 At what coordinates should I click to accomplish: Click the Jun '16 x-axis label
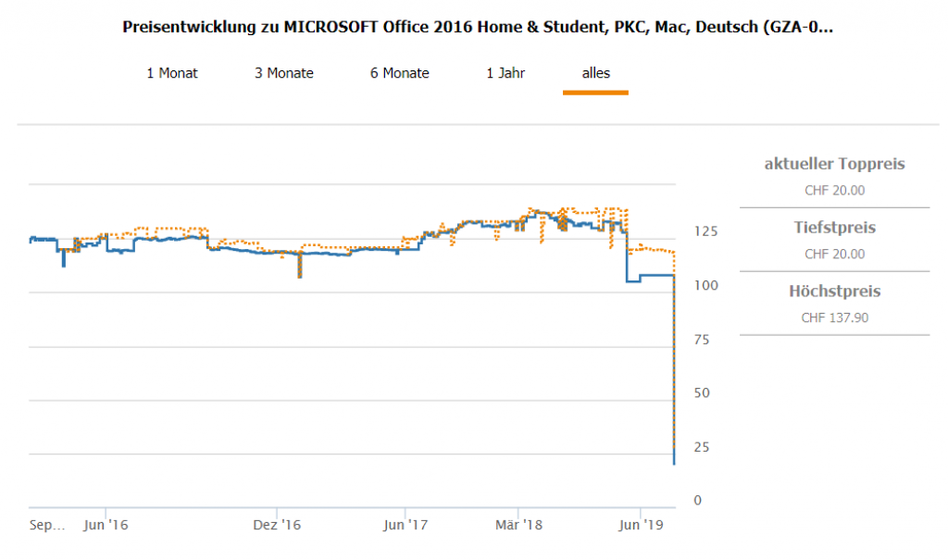(x=106, y=525)
